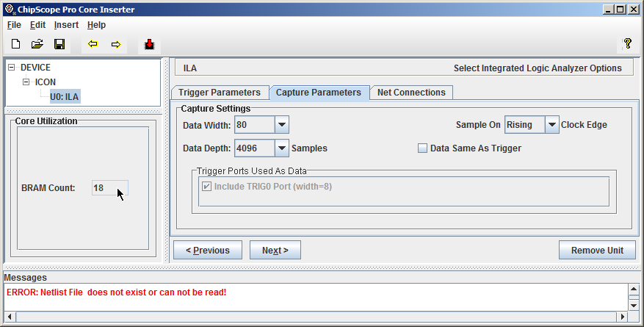Click the Next > button

coord(275,250)
